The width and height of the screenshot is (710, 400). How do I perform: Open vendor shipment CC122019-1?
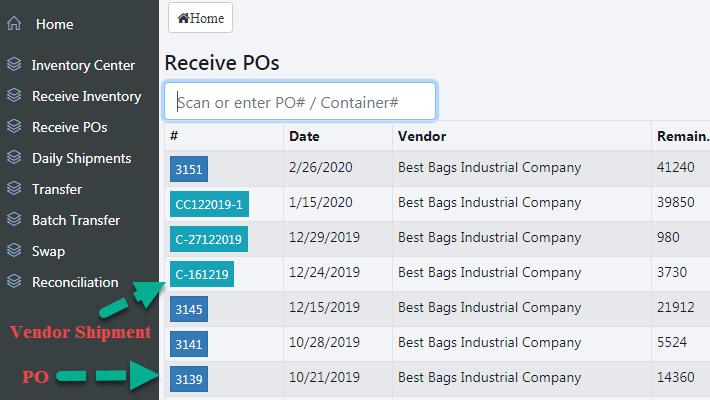click(x=209, y=204)
